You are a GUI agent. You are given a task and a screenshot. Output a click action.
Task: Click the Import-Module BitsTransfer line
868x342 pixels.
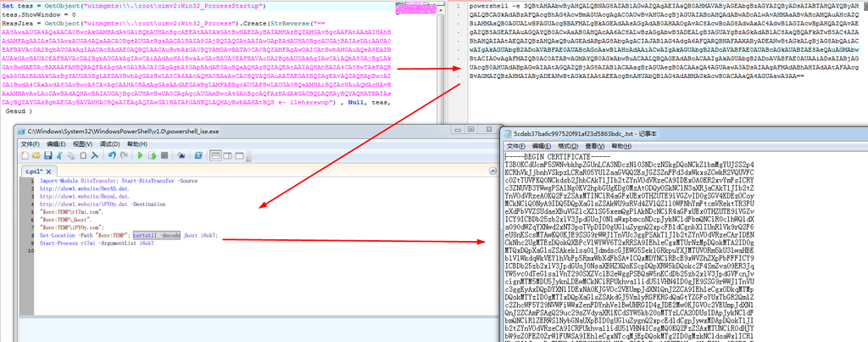click(x=119, y=182)
